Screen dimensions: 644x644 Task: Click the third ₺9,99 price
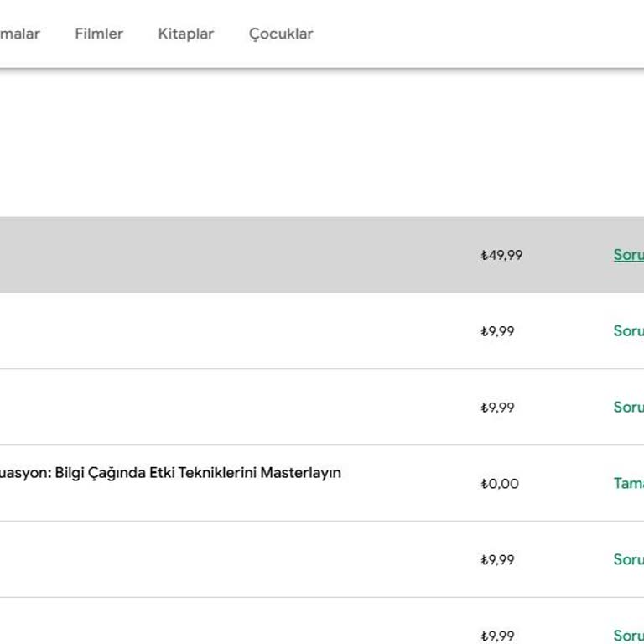tap(497, 559)
